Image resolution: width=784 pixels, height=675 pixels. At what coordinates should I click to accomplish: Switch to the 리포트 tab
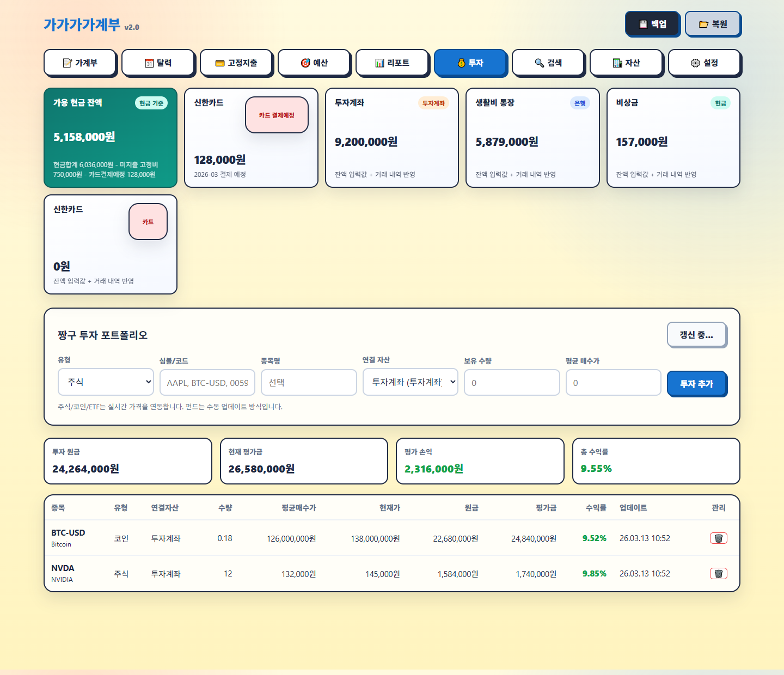pos(392,63)
